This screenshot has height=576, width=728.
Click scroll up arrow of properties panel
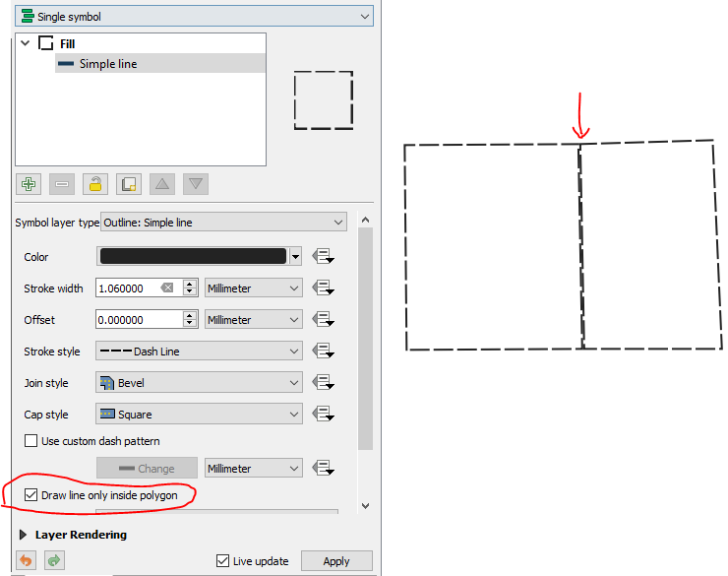click(x=365, y=220)
